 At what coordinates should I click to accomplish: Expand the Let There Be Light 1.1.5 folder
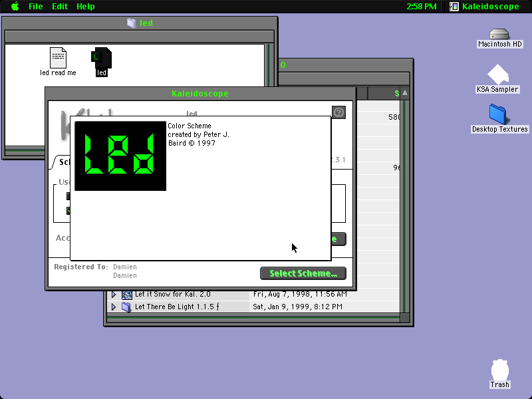pos(114,307)
